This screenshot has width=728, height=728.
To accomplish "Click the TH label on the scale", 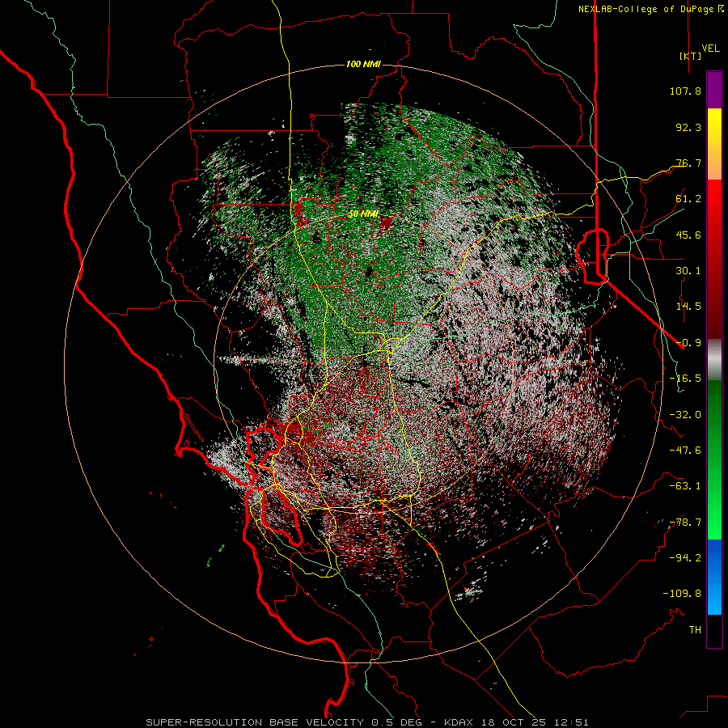I will 695,630.
